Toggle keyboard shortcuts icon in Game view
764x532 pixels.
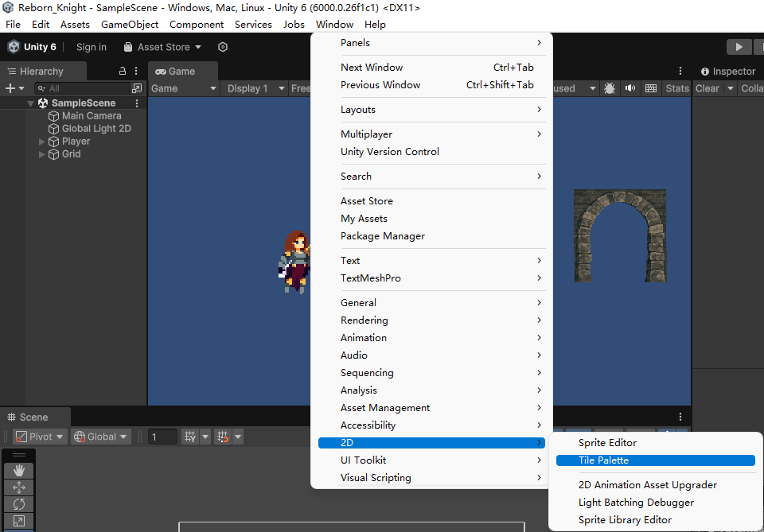click(x=651, y=88)
